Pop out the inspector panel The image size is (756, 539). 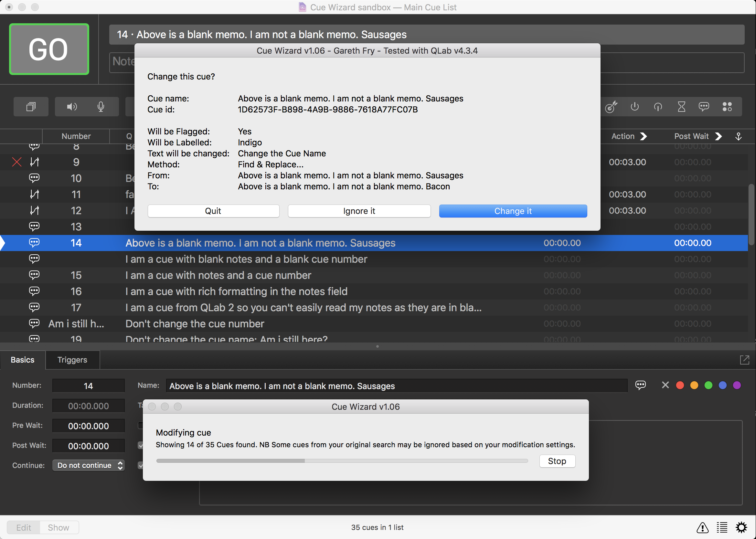coord(744,360)
